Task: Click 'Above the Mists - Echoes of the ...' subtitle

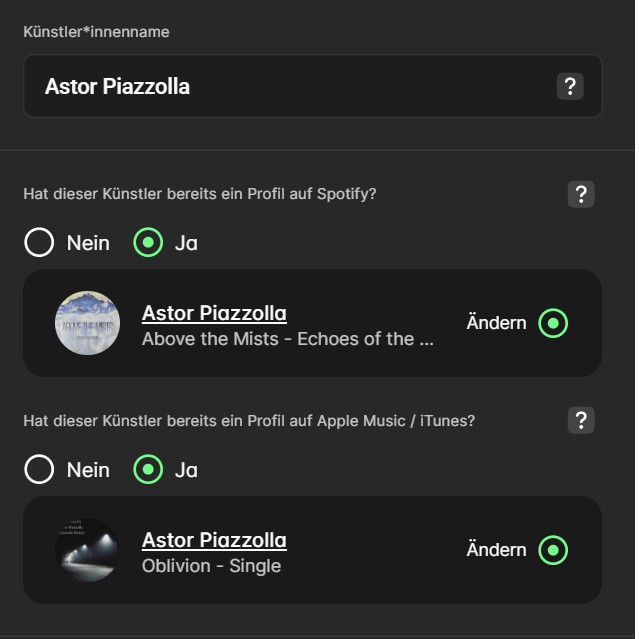Action: (288, 339)
